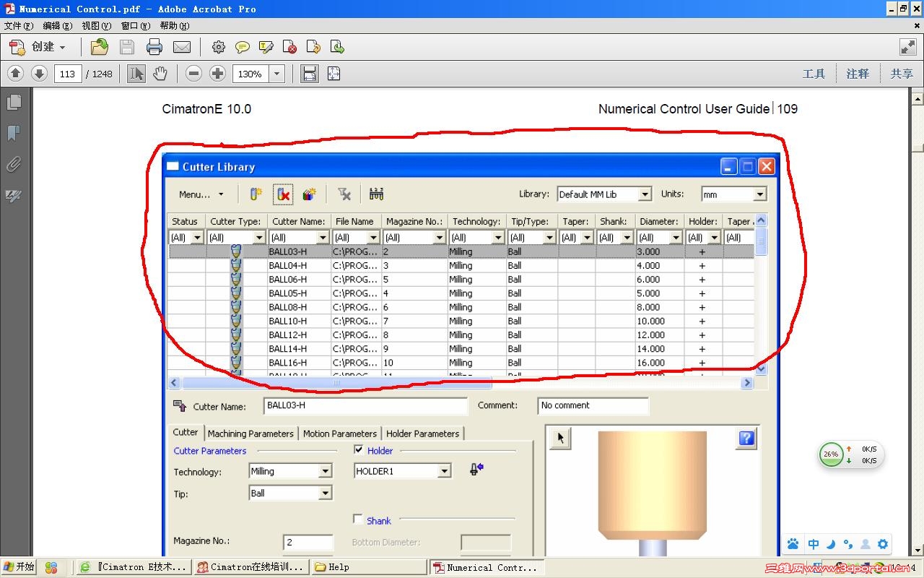
Task: Click the Open file folder icon
Action: pyautogui.click(x=99, y=47)
